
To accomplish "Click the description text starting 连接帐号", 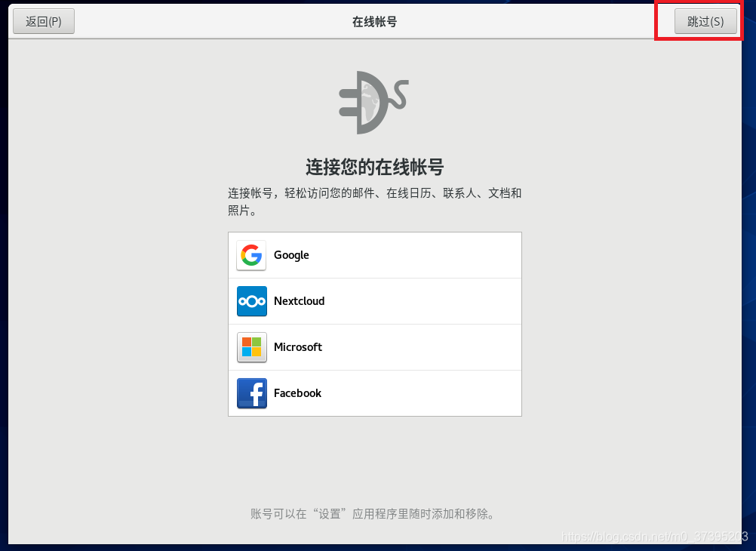I will pos(375,202).
